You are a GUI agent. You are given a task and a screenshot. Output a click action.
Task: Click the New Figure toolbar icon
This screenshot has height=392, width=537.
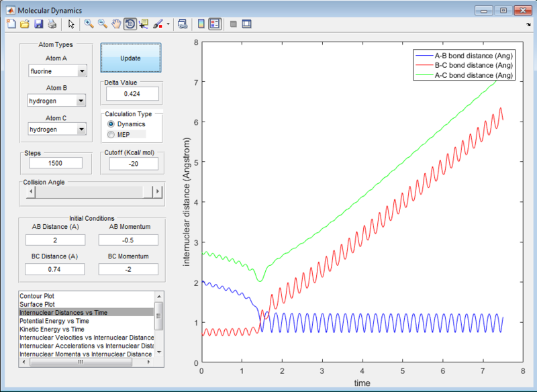tap(11, 24)
